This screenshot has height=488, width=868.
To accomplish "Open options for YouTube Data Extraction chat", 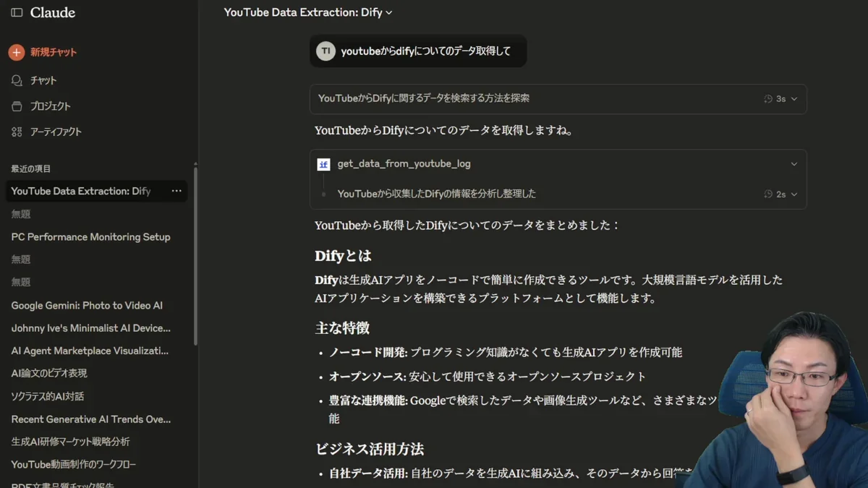I will 176,191.
